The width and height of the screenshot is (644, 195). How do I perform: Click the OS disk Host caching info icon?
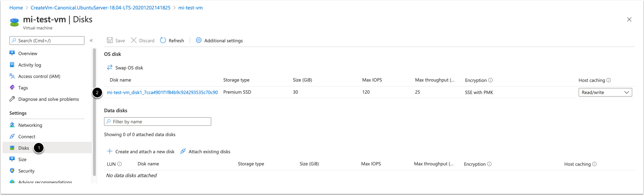[x=609, y=80]
